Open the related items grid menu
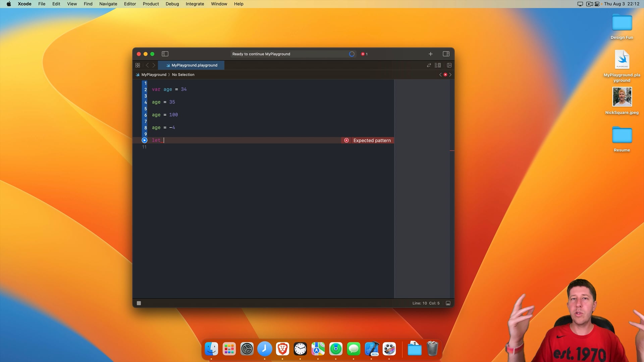Viewport: 644px width, 362px height. pyautogui.click(x=138, y=65)
